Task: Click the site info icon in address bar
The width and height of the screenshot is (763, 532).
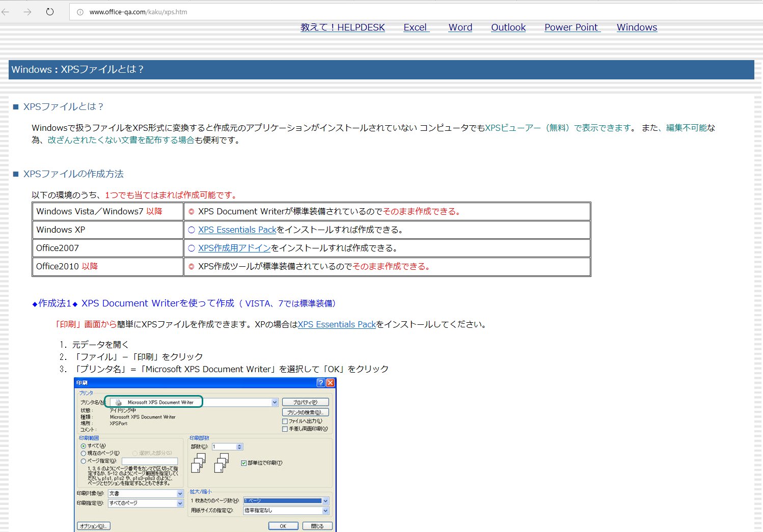Action: pyautogui.click(x=80, y=12)
